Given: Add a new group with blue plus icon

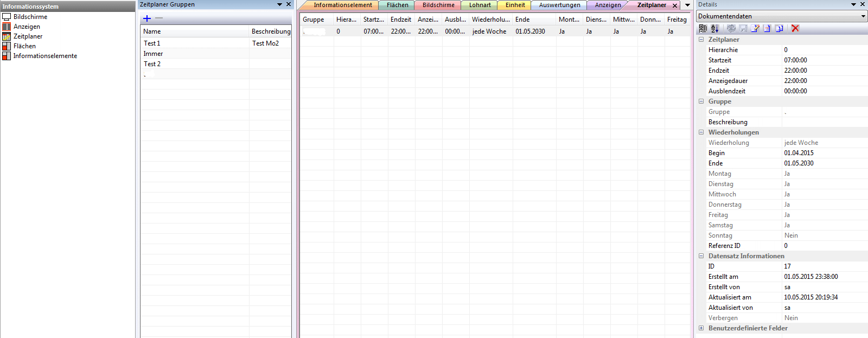Looking at the screenshot, I should (x=147, y=18).
